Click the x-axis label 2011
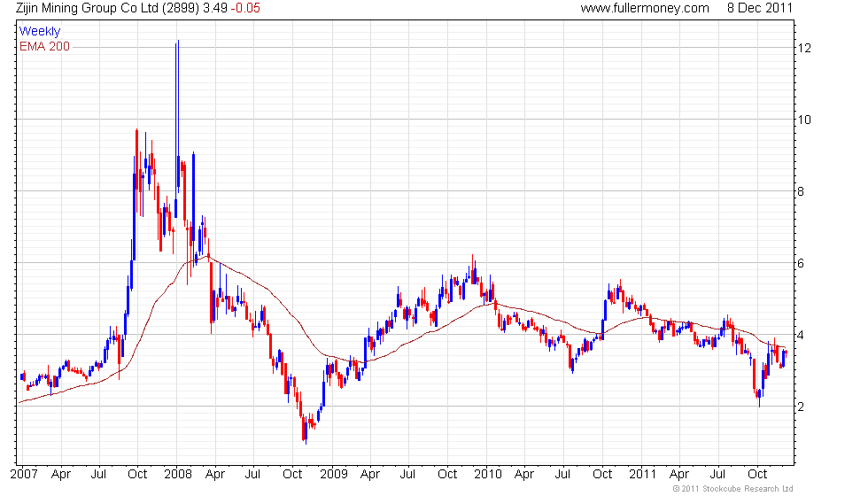Screen dimensions: 868x496 click(x=642, y=475)
